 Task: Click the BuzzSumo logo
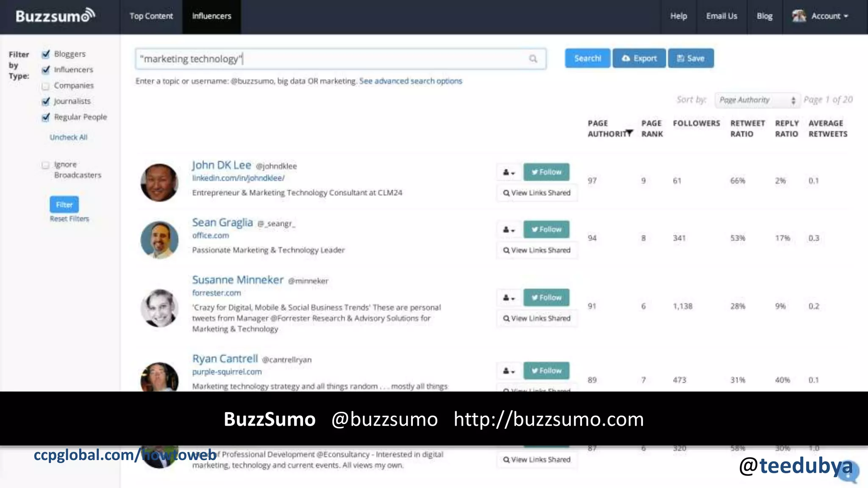[56, 16]
